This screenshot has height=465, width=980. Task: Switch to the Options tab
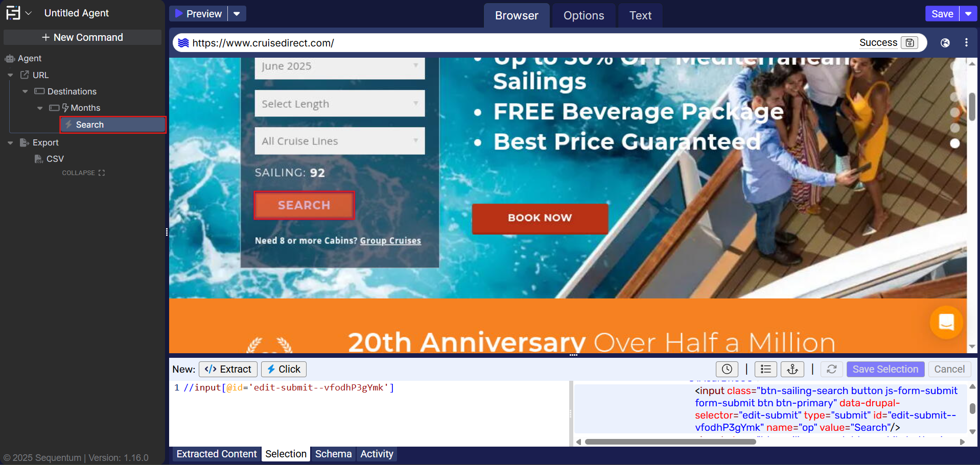[584, 15]
